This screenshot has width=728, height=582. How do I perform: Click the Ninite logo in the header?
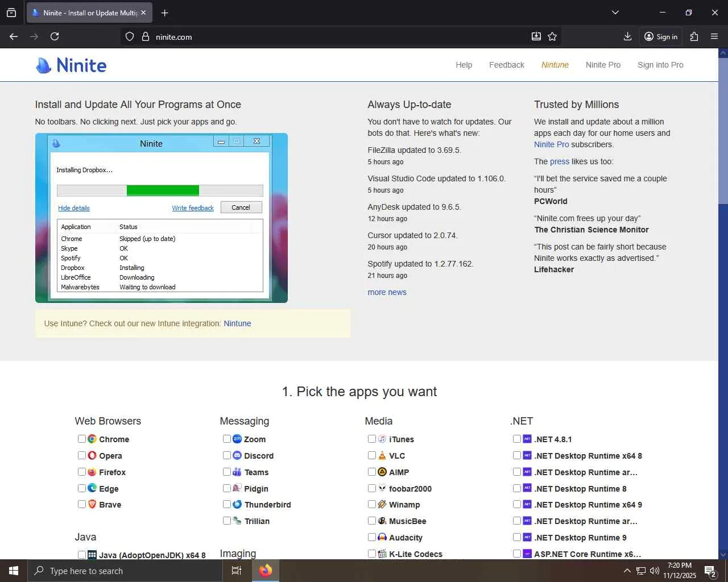click(71, 65)
